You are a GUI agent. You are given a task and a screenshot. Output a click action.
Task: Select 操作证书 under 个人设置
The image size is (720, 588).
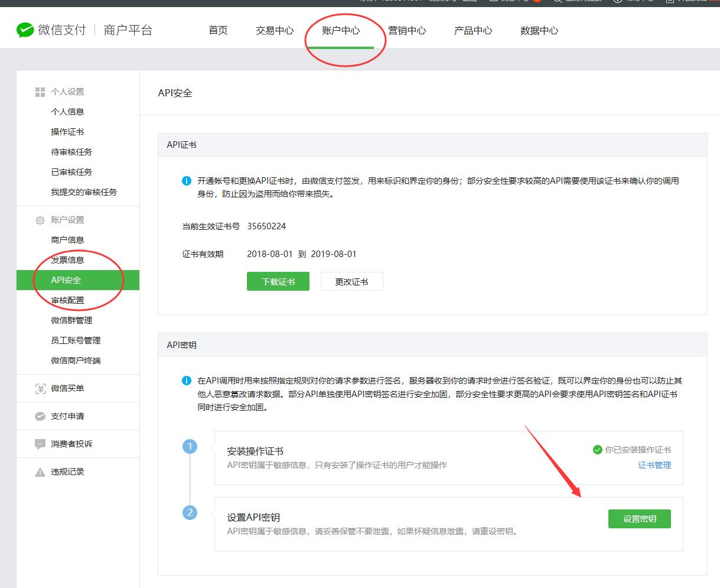coord(67,132)
